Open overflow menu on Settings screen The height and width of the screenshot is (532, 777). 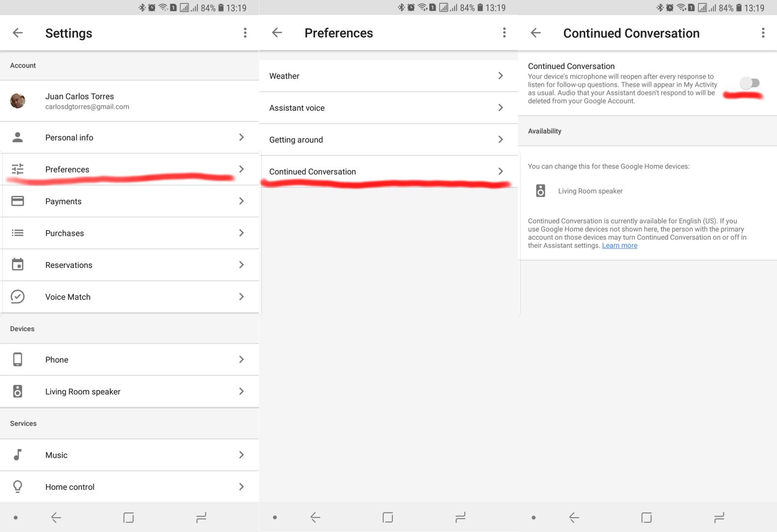point(245,33)
